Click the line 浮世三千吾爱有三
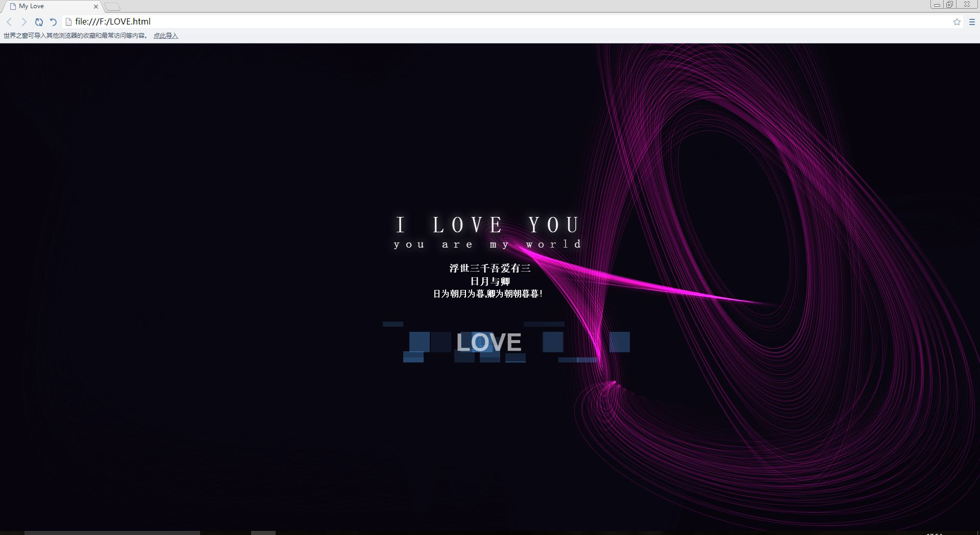The height and width of the screenshot is (535, 980). point(490,268)
